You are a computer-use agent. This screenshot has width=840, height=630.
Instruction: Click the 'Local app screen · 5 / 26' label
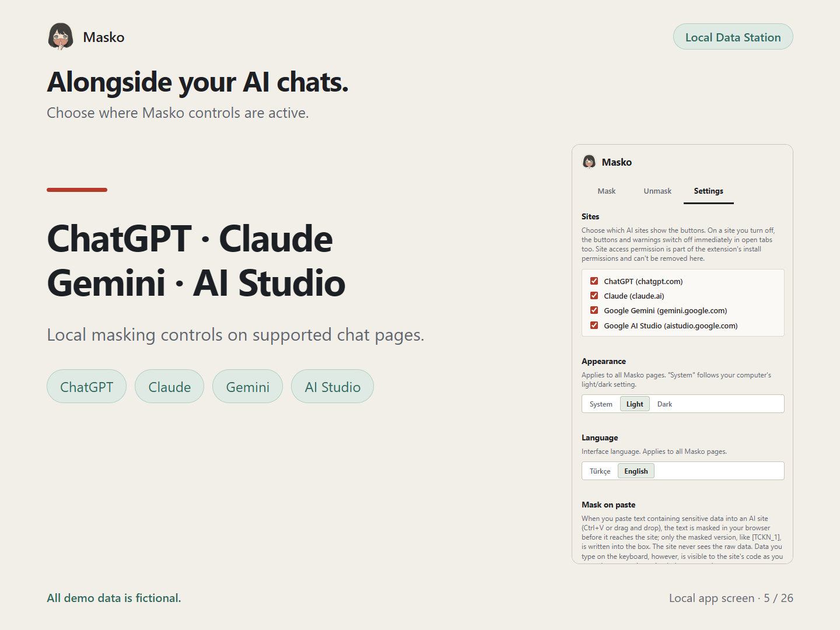[x=731, y=598]
